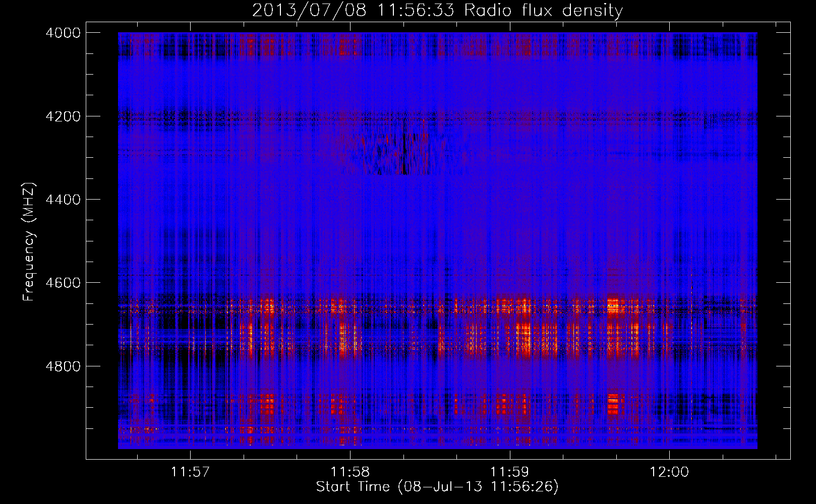Click the 4400 frequency axis label
Screen dimensions: 816x504
tap(63, 200)
